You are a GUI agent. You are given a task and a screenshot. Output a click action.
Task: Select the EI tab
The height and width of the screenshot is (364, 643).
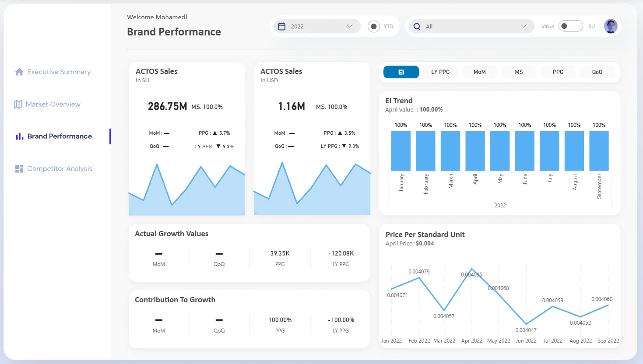click(401, 72)
